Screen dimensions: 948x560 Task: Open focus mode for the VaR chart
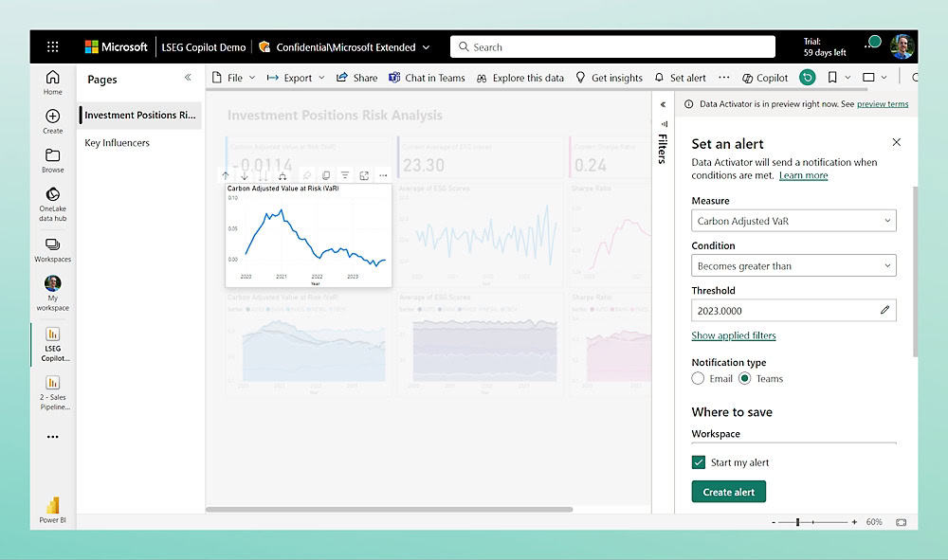coord(364,174)
